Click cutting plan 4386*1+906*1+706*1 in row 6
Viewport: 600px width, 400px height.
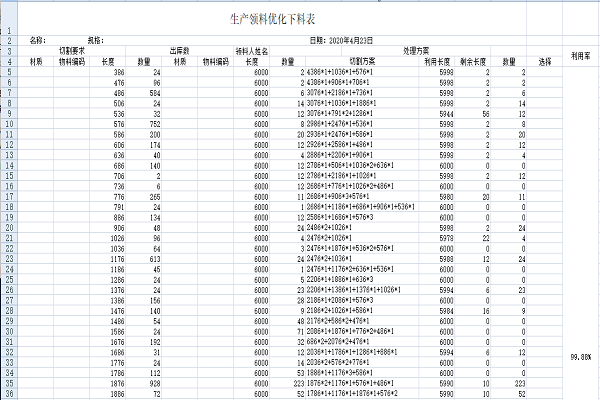(x=338, y=83)
